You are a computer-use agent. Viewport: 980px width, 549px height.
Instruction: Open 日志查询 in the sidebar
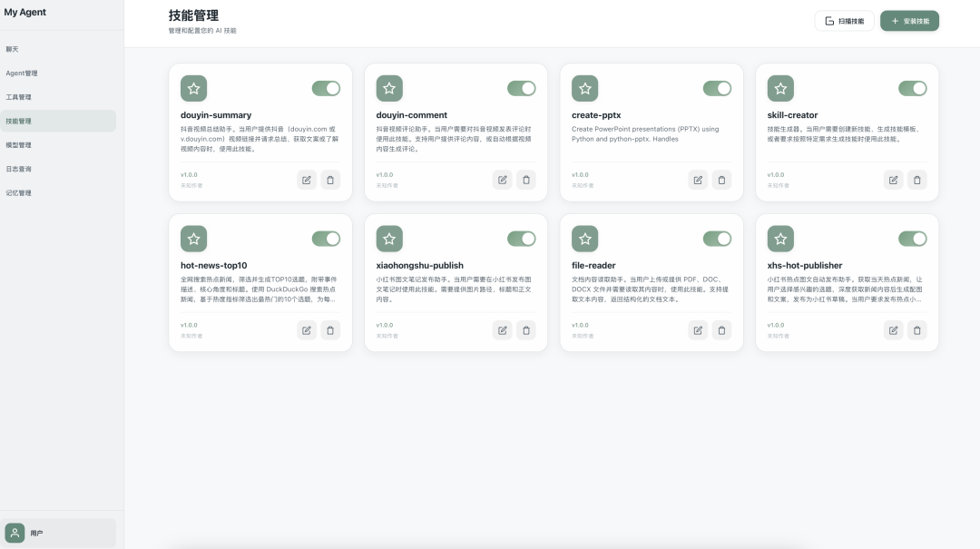point(18,169)
